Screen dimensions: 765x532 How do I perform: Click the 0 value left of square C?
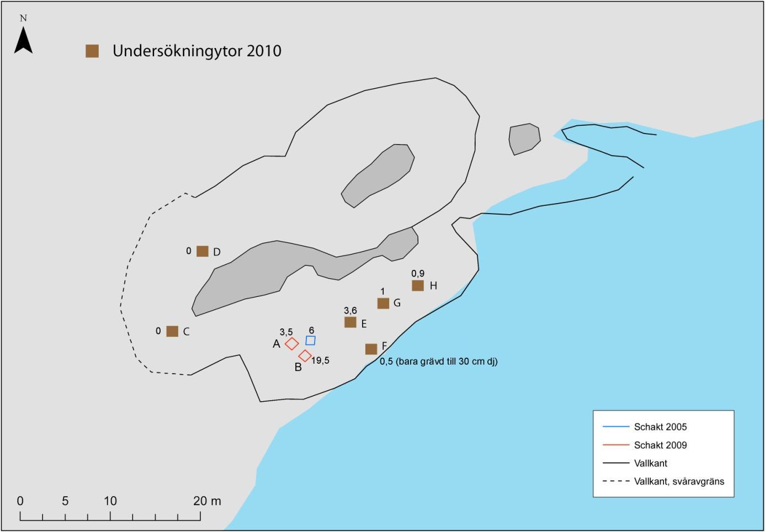158,331
